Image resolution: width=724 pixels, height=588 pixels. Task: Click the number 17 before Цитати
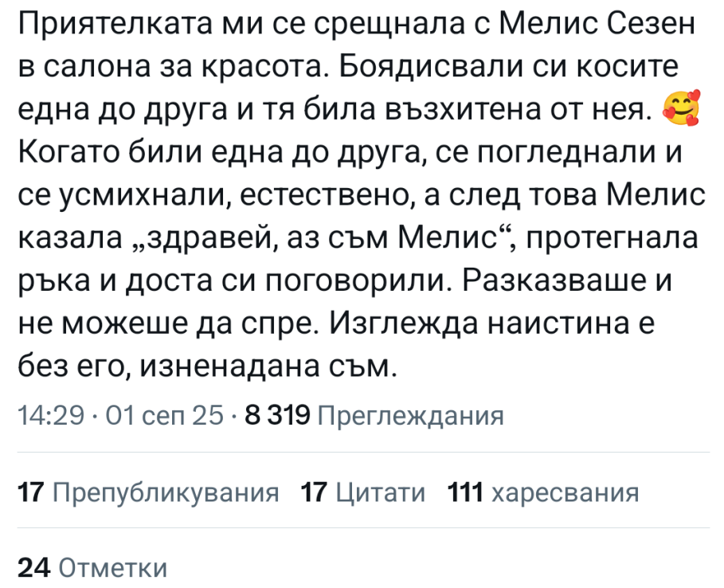tap(315, 493)
